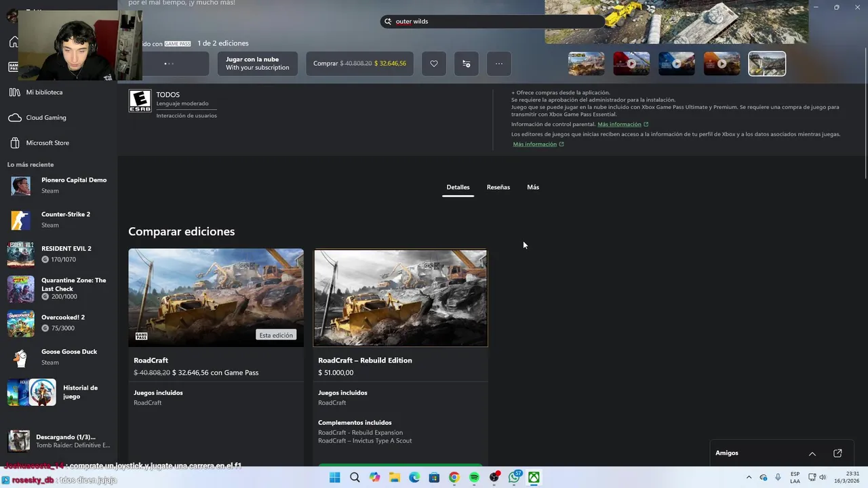868x488 pixels.
Task: Click external link icon after first Más información
Action: tap(646, 125)
